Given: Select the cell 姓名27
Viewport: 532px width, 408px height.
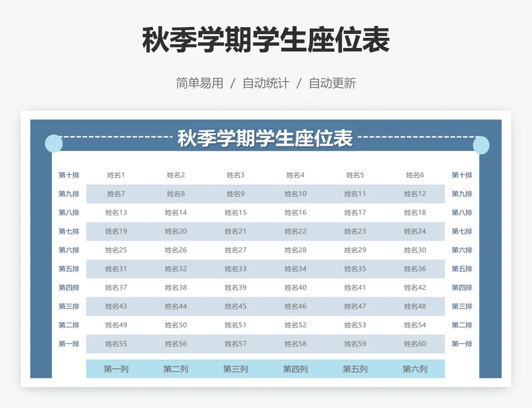Looking at the screenshot, I should coord(235,250).
